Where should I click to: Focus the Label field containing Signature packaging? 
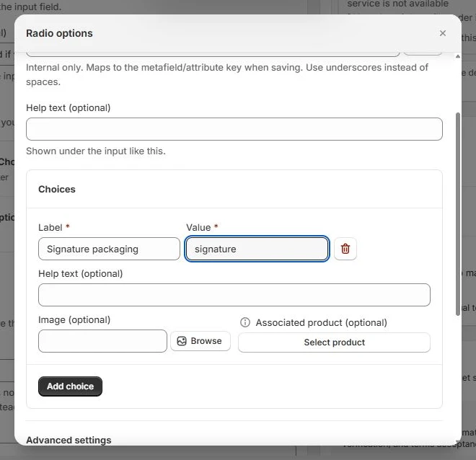(x=110, y=249)
